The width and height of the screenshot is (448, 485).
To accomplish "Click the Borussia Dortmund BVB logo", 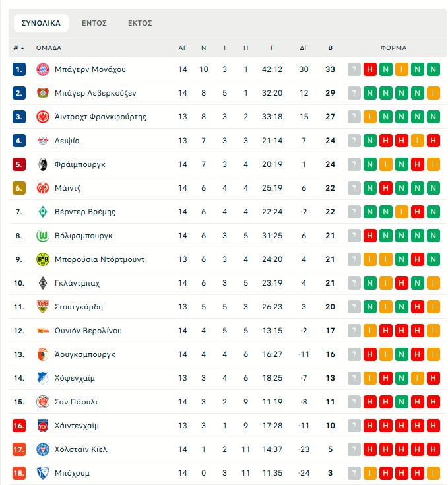I will click(x=43, y=259).
